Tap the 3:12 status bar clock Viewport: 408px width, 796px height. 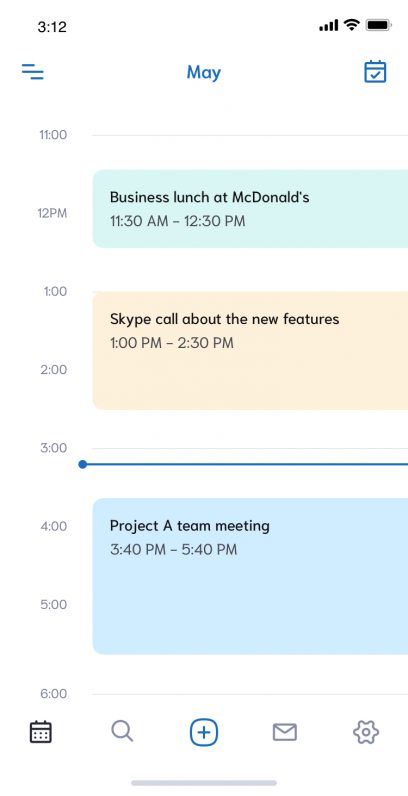click(52, 26)
